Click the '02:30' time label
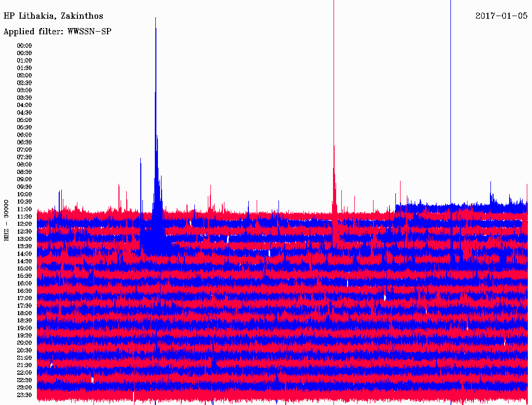 (x=24, y=83)
